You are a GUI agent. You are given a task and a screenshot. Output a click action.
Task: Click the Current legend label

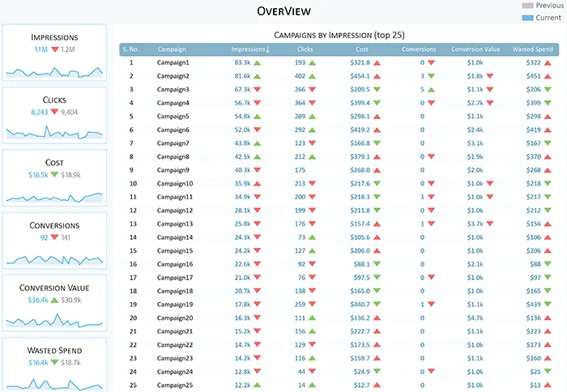(x=548, y=18)
